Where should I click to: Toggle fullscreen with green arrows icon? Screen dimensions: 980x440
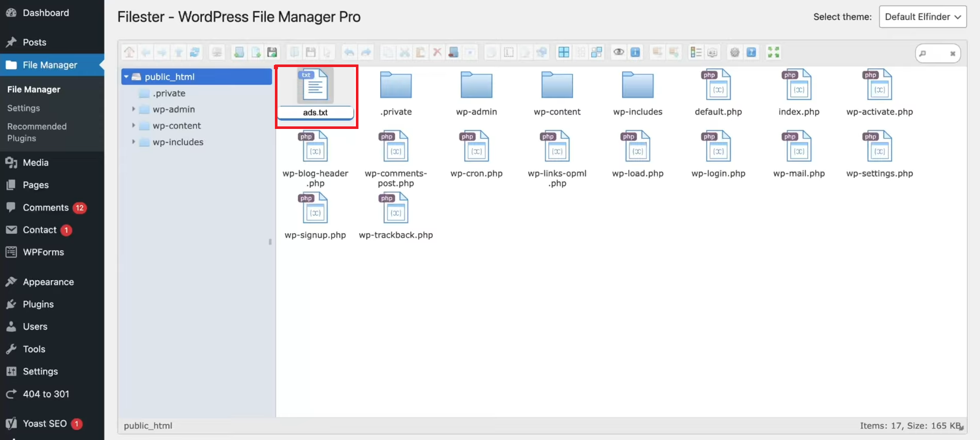[x=773, y=52]
